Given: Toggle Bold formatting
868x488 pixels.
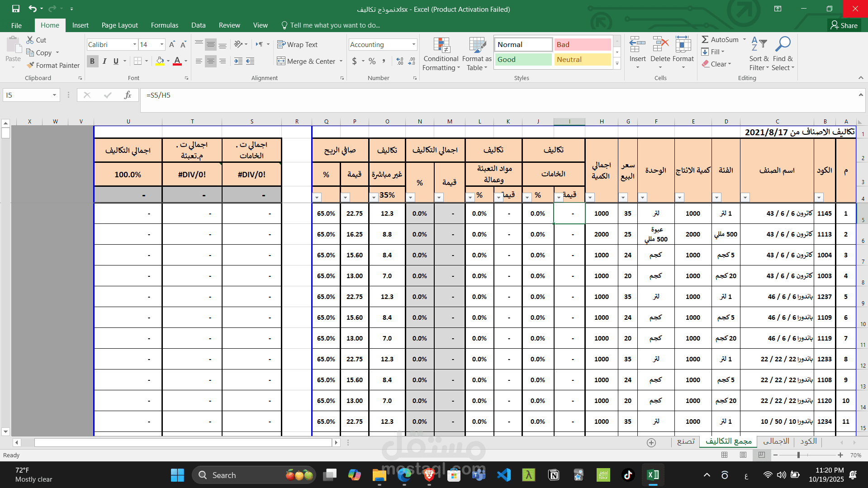Looking at the screenshot, I should click(92, 61).
